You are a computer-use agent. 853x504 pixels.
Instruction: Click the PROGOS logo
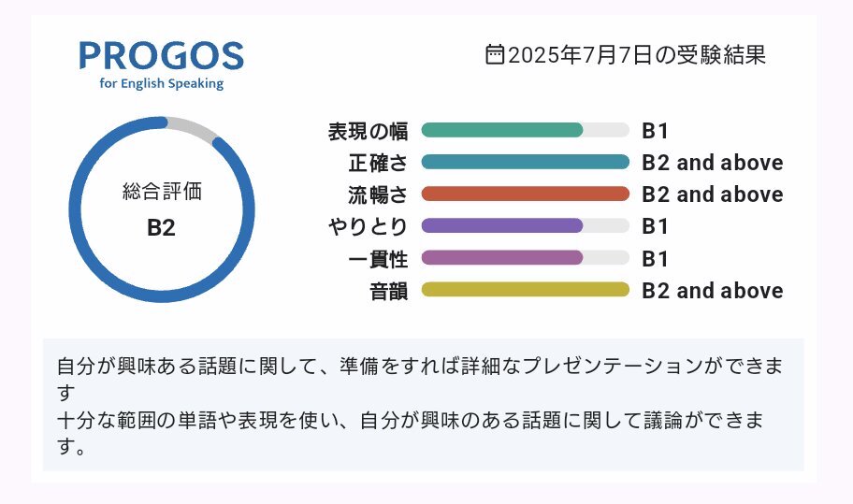[162, 65]
